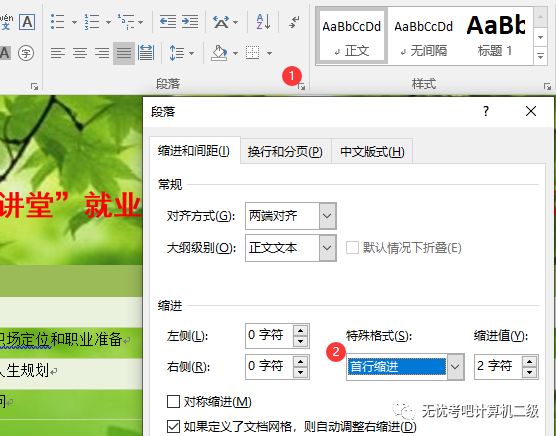Toggle 对称缩进 checkbox
Viewport: 556px width, 436px height.
tap(173, 402)
